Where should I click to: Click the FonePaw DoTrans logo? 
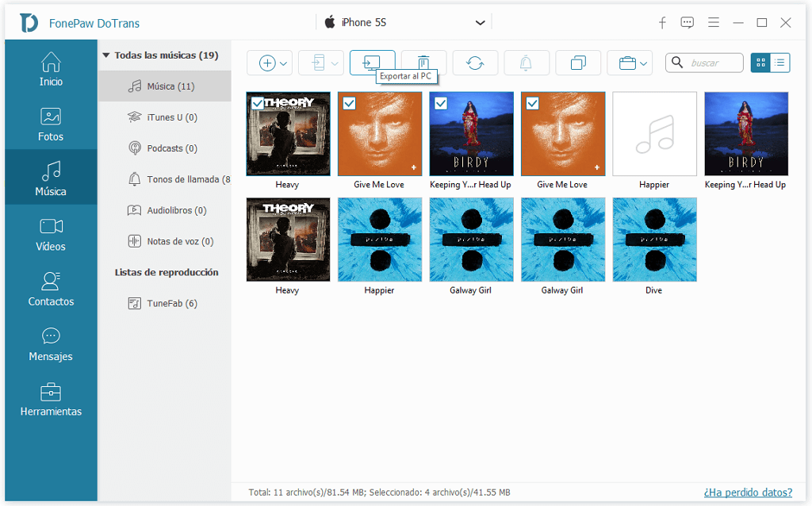(29, 23)
